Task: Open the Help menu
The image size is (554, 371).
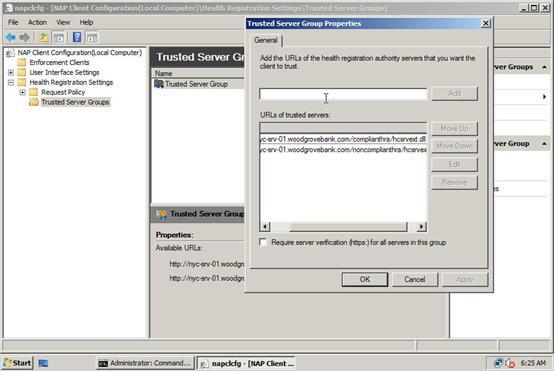Action: point(86,22)
